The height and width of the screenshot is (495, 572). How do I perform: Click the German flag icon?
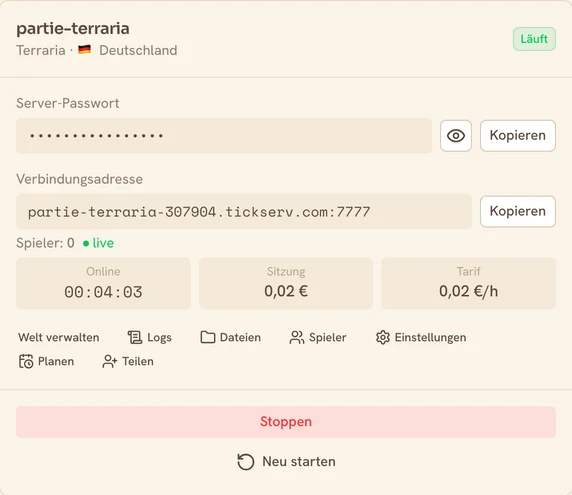click(85, 50)
